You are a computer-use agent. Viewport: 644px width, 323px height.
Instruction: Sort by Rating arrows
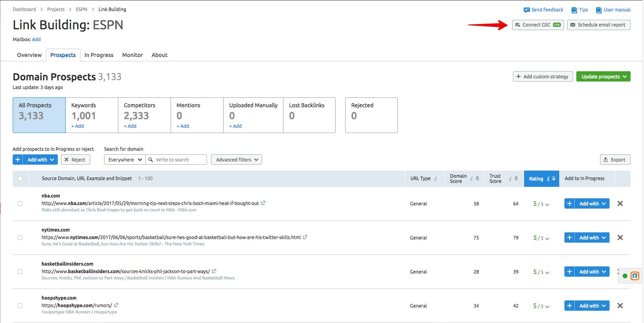(x=554, y=179)
